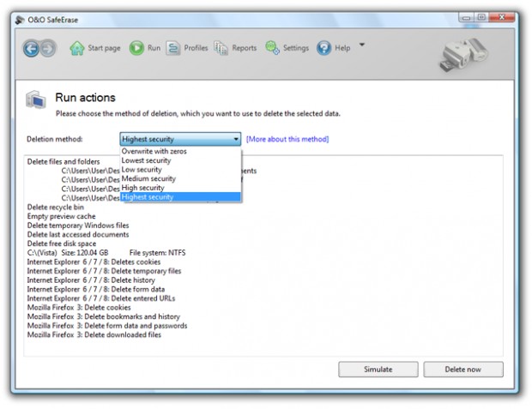Close the SafeErase window
Screen dimensions: 532x409
tap(501, 17)
